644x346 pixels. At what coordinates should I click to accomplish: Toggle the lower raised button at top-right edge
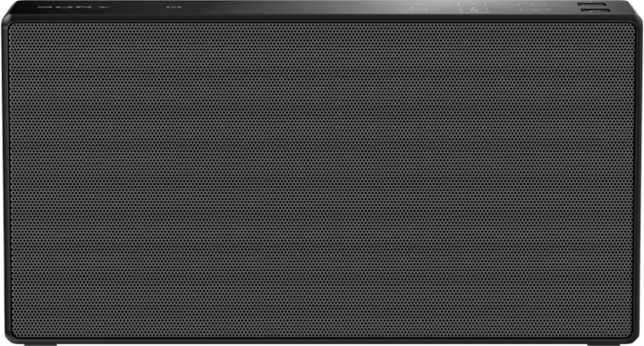coord(596,10)
